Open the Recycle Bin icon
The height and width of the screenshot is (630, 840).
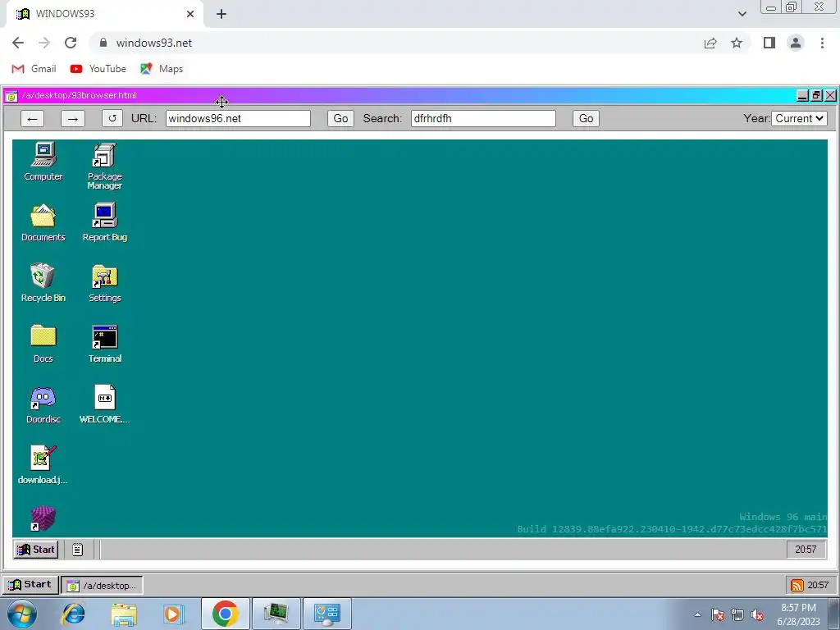point(43,283)
